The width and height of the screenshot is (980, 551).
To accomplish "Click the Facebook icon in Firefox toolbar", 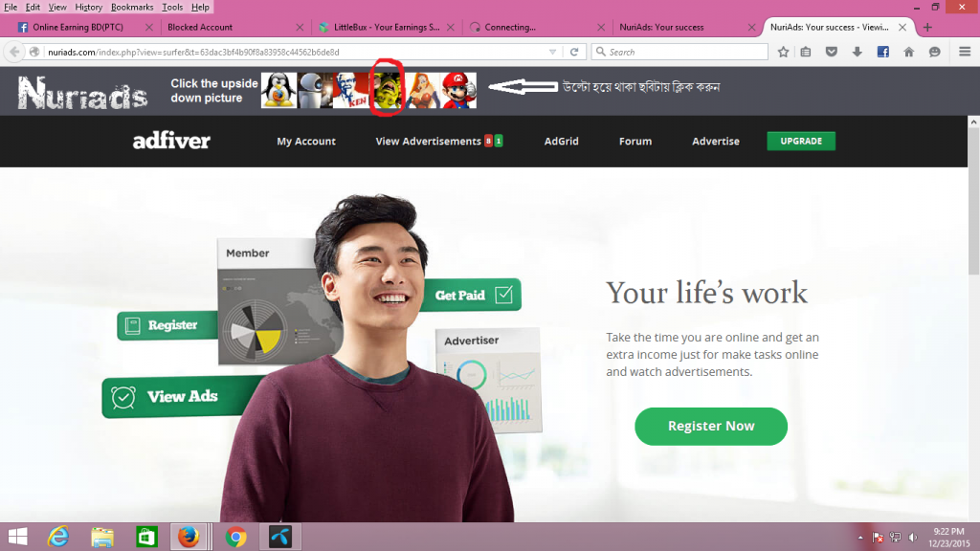I will (883, 52).
